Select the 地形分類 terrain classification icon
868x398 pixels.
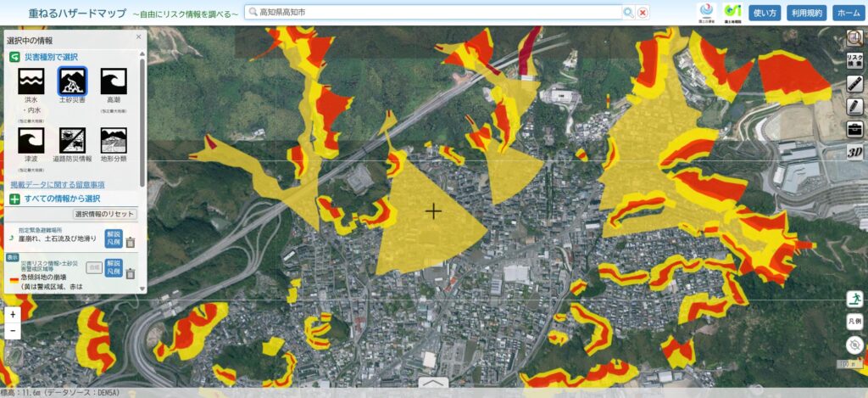click(x=114, y=141)
